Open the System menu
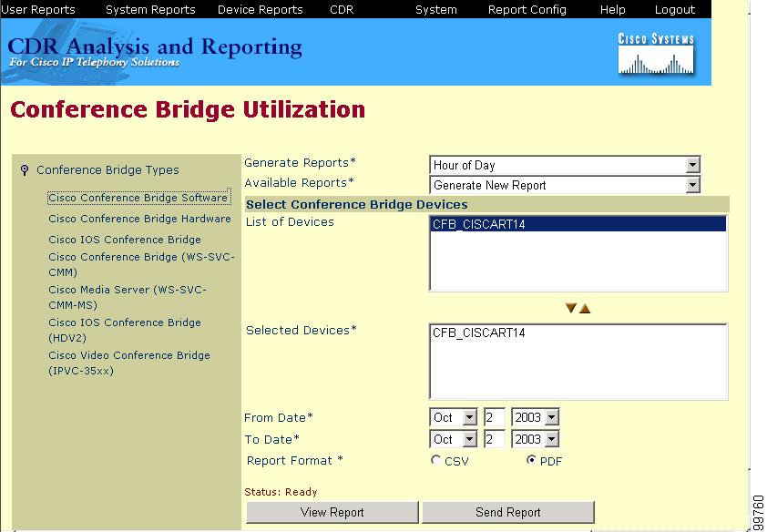Screen dimensions: 767x532 pyautogui.click(x=435, y=10)
